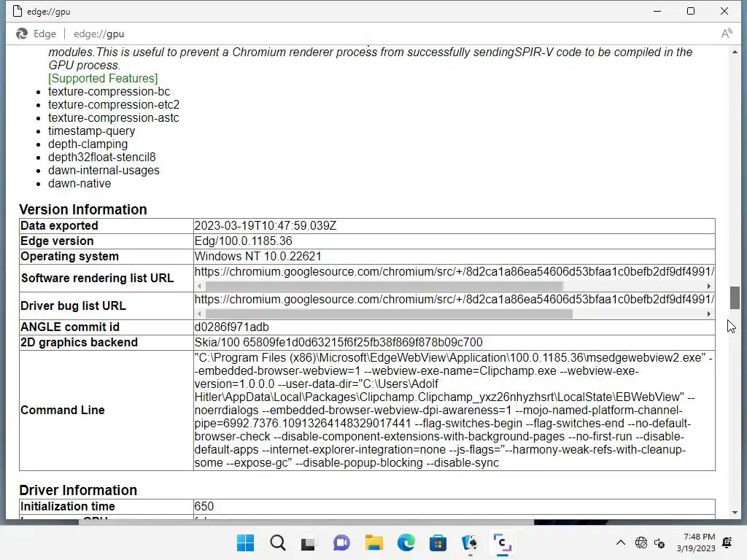This screenshot has height=560, width=747.
Task: Click the Driver bug list URL value
Action: click(x=454, y=300)
